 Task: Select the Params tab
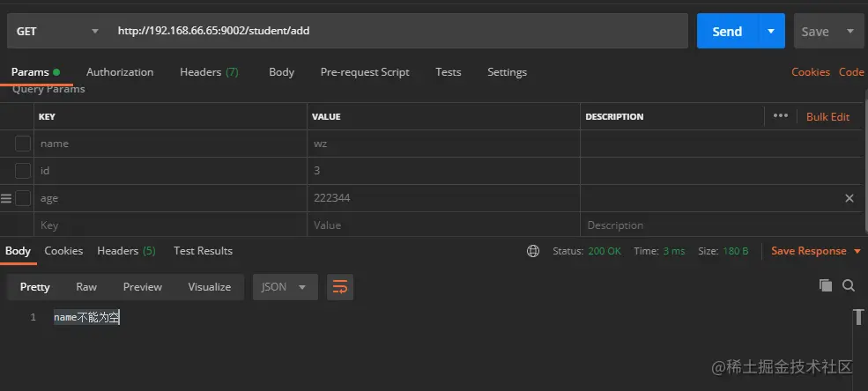35,72
